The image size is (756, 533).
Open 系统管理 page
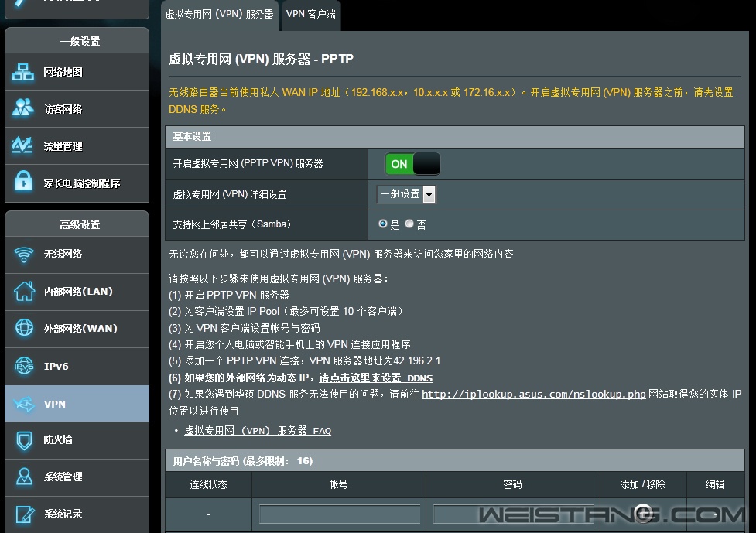(x=63, y=477)
